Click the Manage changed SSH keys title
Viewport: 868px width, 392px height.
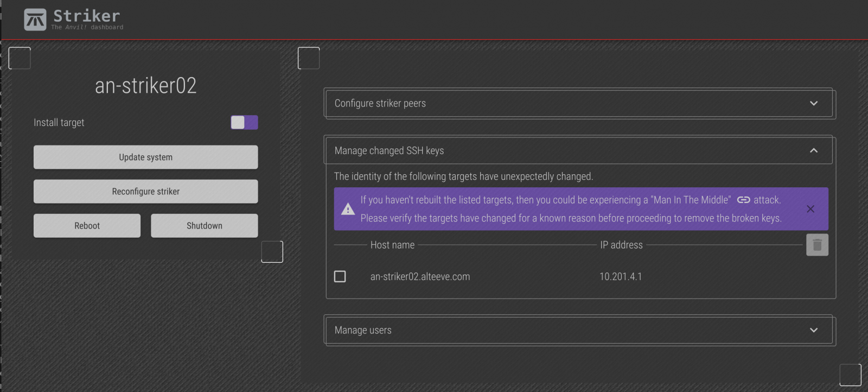(x=389, y=150)
